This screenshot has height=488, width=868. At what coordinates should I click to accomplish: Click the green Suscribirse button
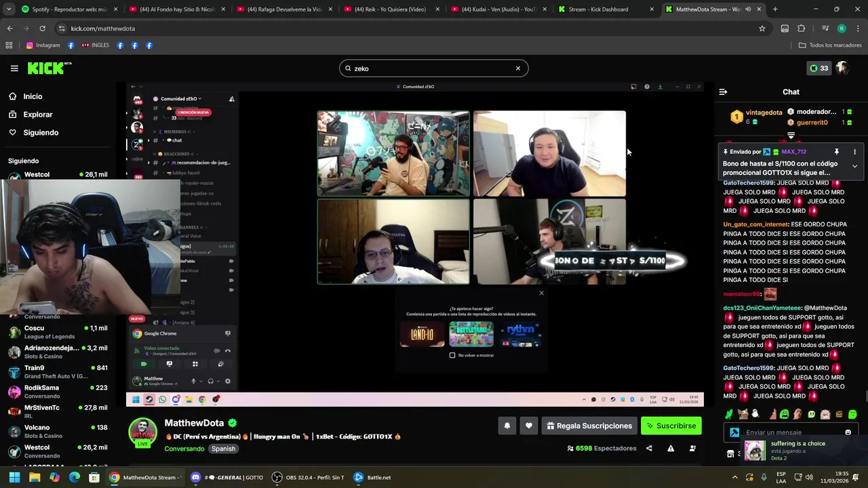(x=671, y=426)
